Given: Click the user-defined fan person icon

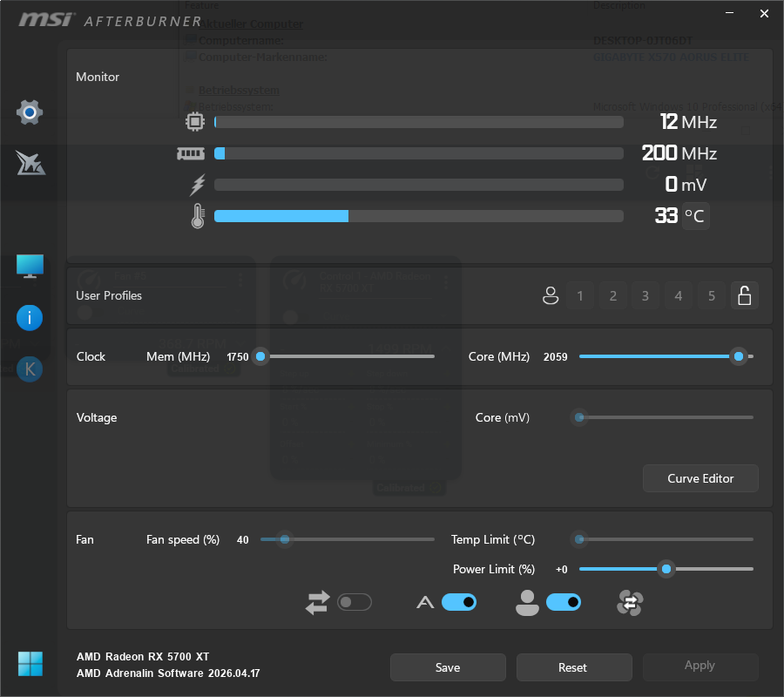Looking at the screenshot, I should pyautogui.click(x=527, y=603).
